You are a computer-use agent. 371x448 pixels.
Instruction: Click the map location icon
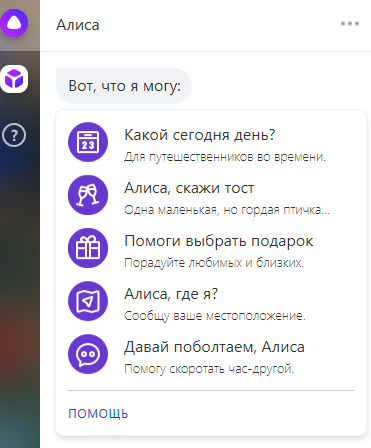88,301
